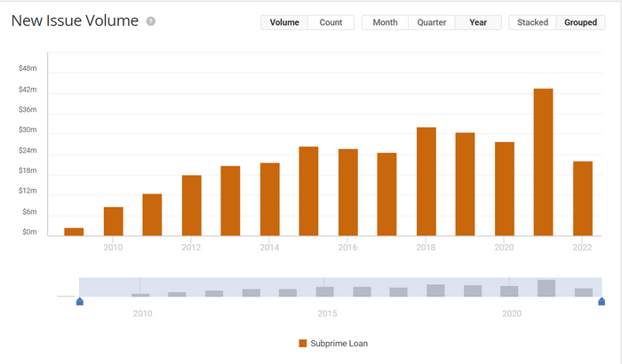Click the 2016 bar in chart
The width and height of the screenshot is (622, 364).
click(348, 193)
